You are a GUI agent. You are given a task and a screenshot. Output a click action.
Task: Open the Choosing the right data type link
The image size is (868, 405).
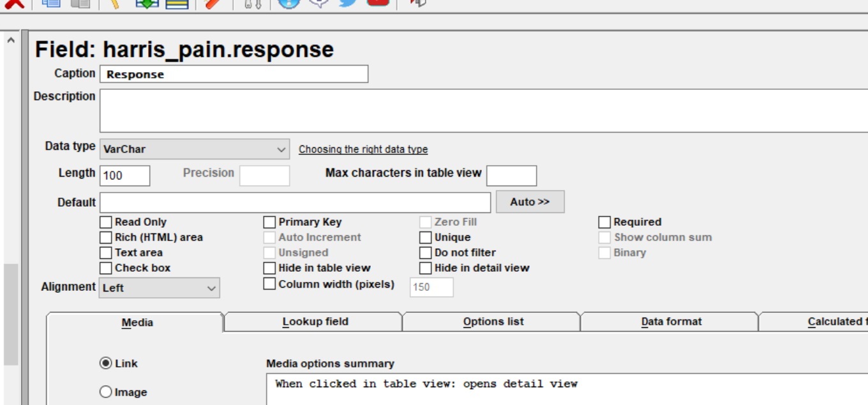coord(363,149)
